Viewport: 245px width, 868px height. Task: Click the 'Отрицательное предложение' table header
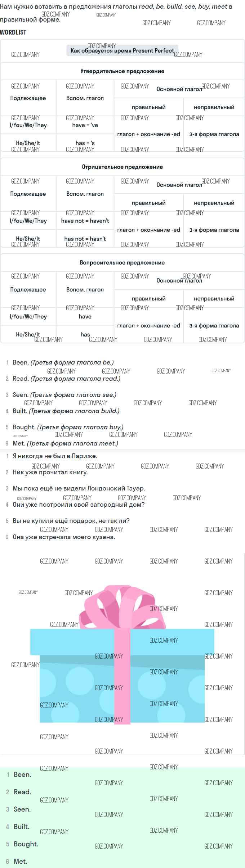click(x=122, y=167)
